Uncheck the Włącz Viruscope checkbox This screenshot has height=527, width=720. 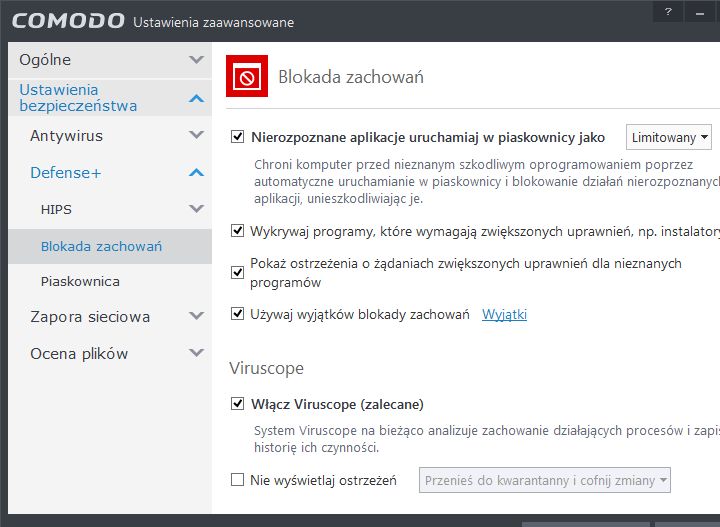tap(238, 404)
